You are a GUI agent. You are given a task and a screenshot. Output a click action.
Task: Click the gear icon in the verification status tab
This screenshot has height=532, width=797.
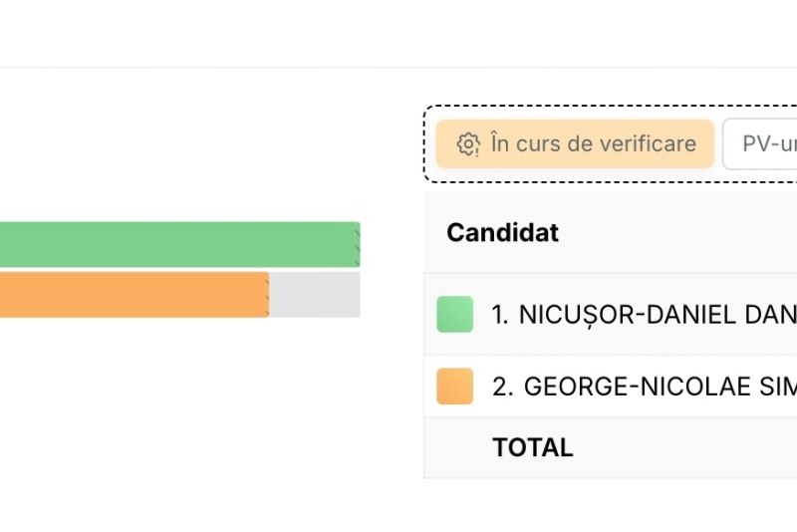[468, 144]
